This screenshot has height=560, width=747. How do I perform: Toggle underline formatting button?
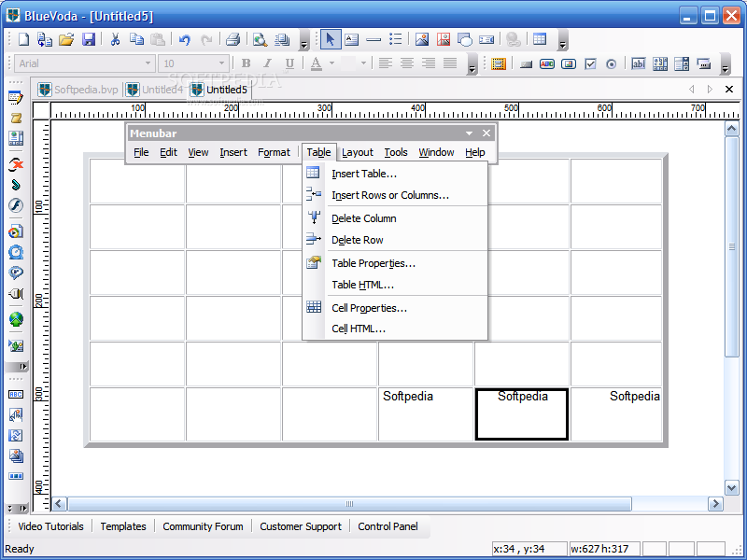tap(289, 63)
